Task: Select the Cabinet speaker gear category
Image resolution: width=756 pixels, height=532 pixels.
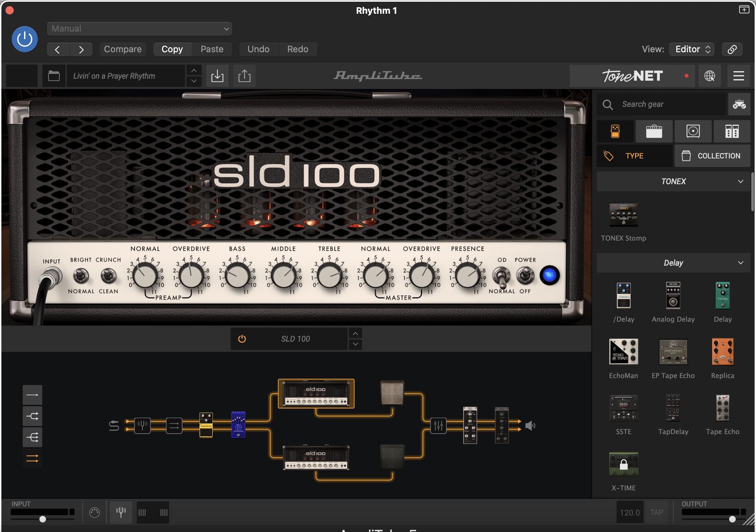Action: [x=693, y=131]
